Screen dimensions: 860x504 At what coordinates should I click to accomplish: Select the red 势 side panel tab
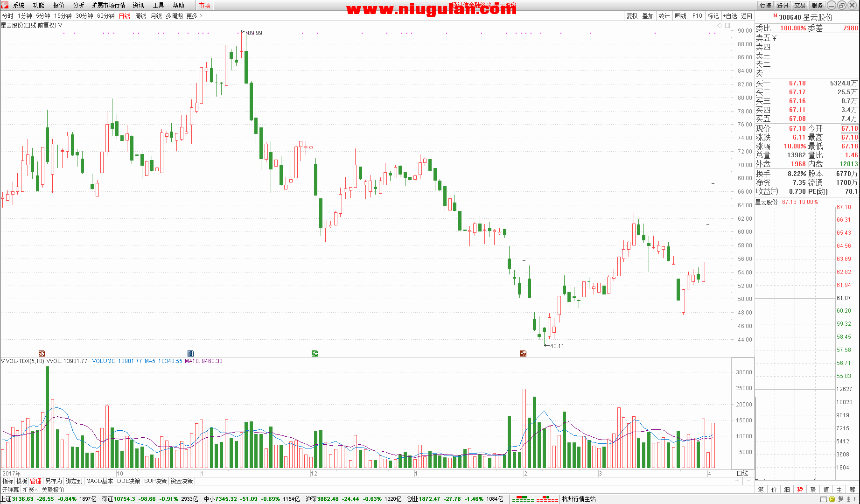pos(800,490)
